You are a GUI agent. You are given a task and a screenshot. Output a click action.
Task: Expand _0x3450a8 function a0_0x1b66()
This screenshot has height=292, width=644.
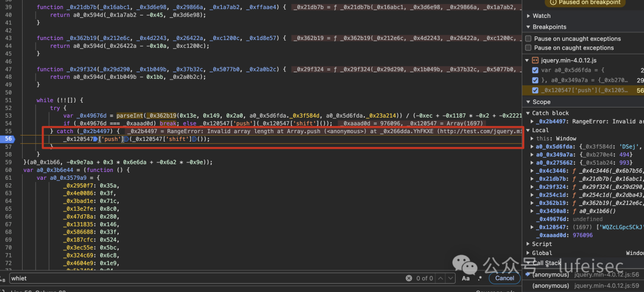click(x=532, y=211)
